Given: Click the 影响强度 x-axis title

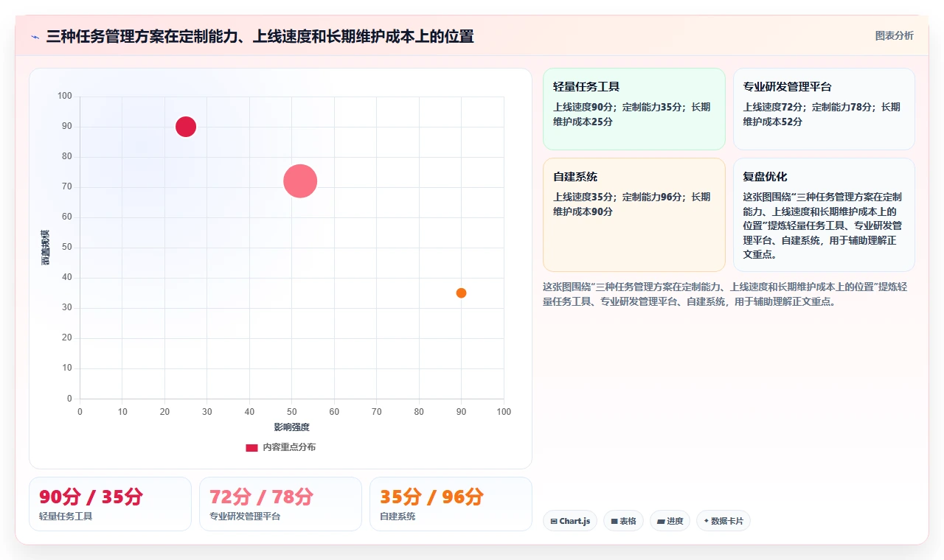Looking at the screenshot, I should pyautogui.click(x=291, y=427).
